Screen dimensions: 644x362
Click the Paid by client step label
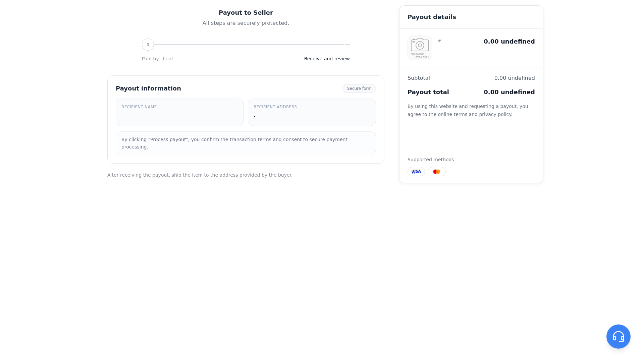click(158, 59)
